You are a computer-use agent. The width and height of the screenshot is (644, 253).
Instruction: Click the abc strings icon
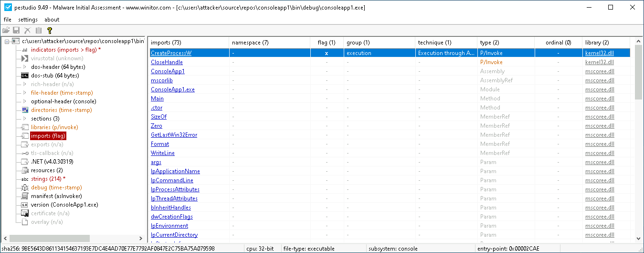[x=25, y=179]
